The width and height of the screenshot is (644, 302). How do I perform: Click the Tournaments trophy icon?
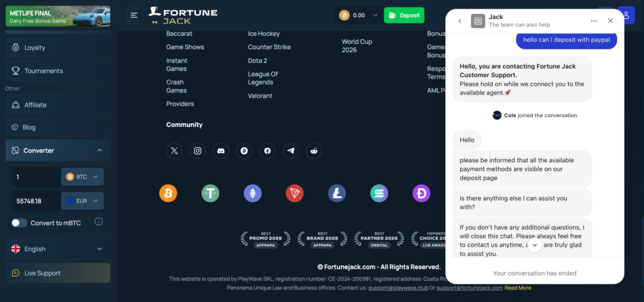tap(16, 70)
